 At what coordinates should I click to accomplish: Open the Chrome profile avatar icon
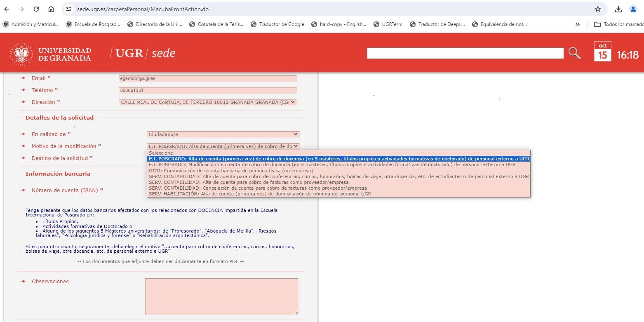pos(633,9)
